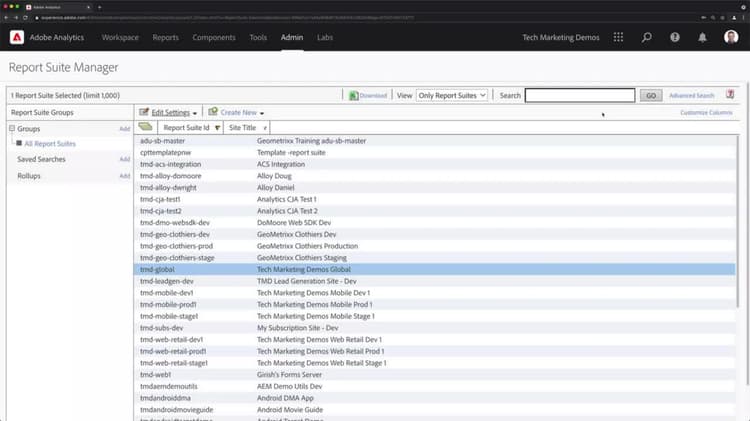Select the tmd-dmo-websdk-dev row

pos(434,222)
